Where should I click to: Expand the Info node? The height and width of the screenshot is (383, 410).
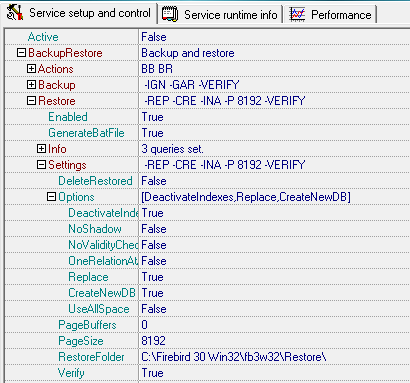(41, 149)
